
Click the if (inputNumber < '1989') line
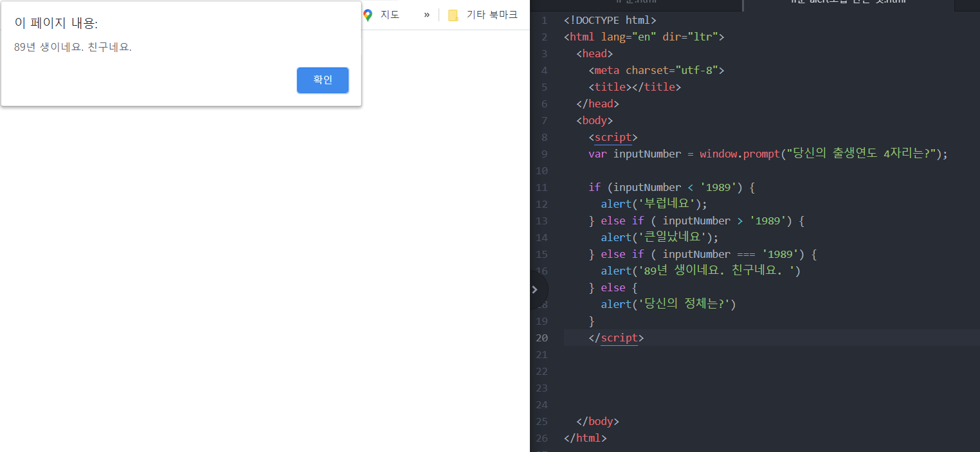[671, 187]
